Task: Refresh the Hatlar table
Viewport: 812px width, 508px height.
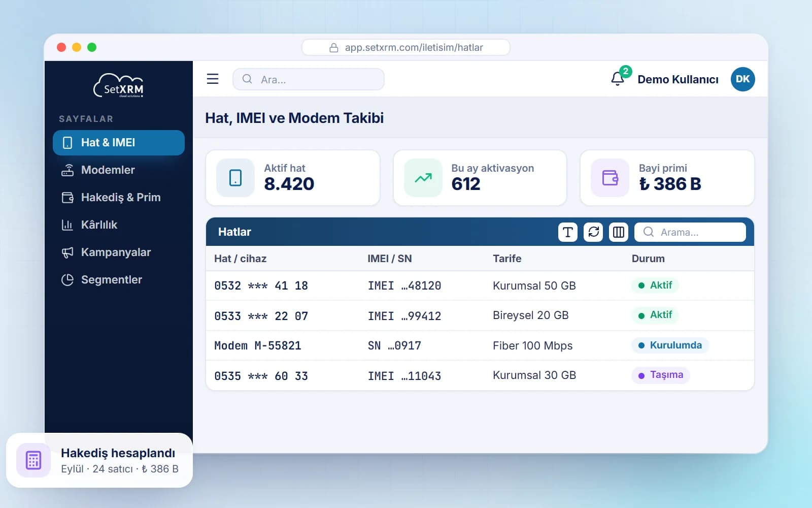Action: coord(593,232)
